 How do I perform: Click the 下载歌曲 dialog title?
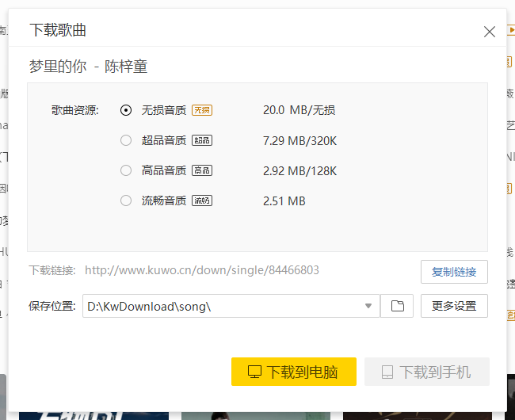(x=58, y=30)
